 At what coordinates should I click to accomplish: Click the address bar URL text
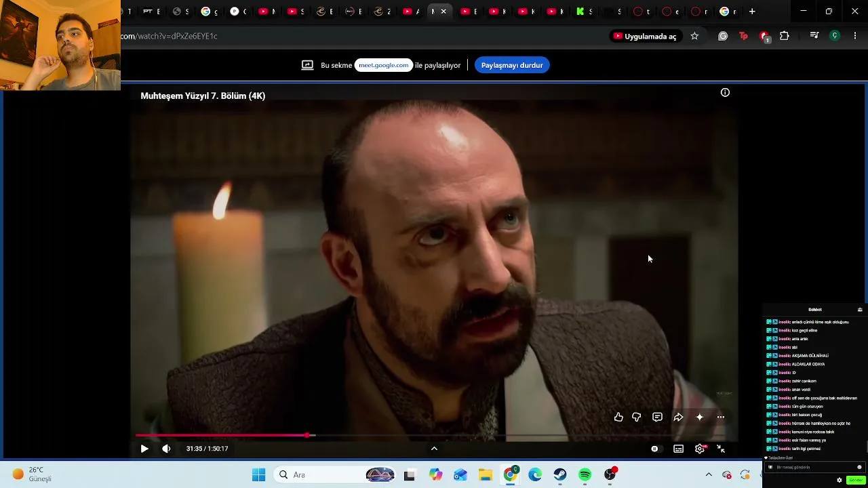(170, 36)
